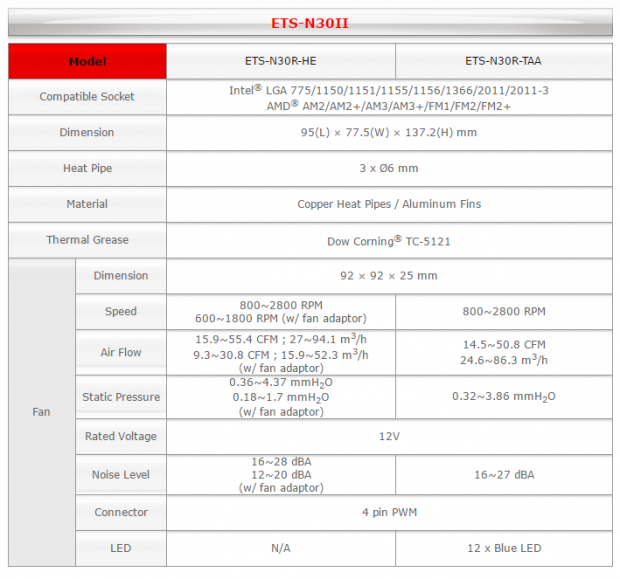
Task: Click Copper Heat Pipes / Aluminum Fins text
Action: (389, 204)
